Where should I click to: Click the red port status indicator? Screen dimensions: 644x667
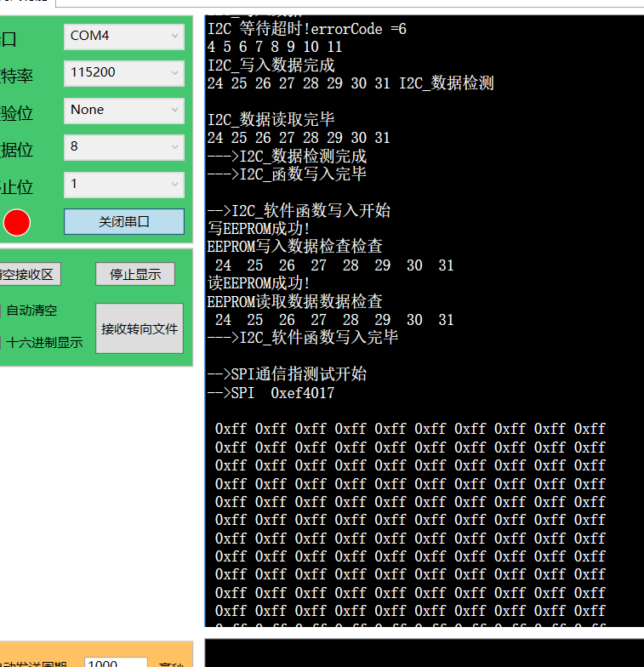click(17, 223)
